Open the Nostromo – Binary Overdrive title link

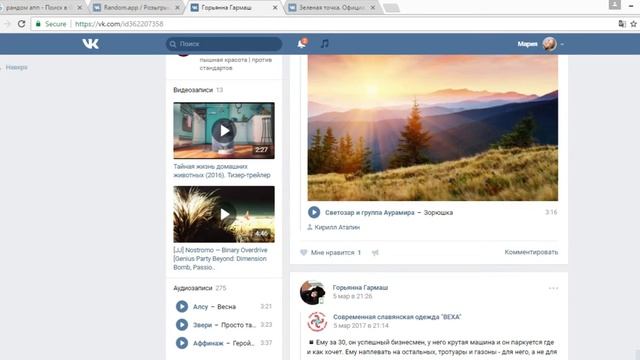pyautogui.click(x=220, y=258)
